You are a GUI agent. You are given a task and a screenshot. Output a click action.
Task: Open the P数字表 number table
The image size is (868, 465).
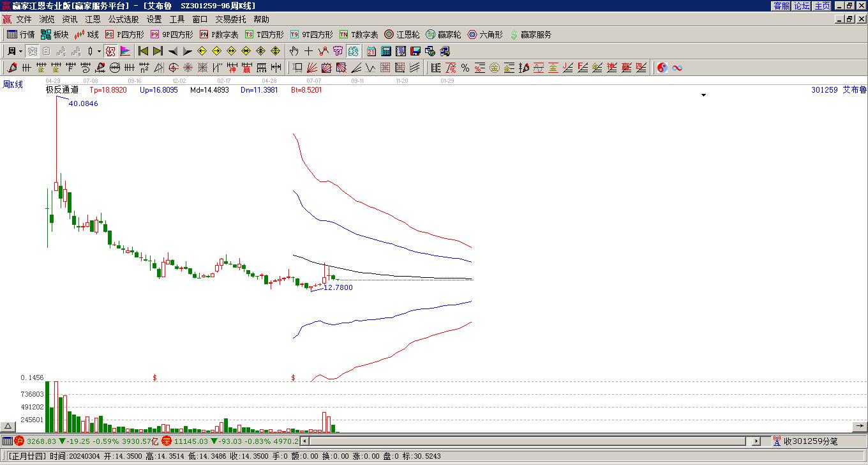[219, 34]
